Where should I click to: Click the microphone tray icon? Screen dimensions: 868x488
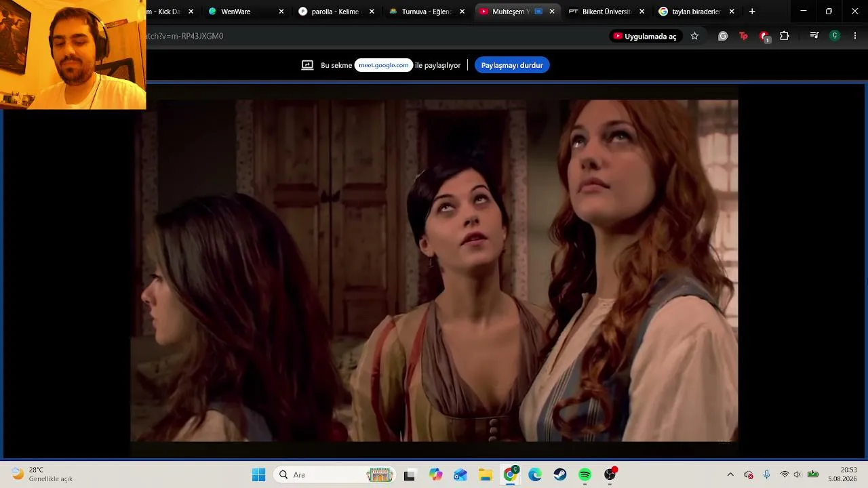coord(766,474)
